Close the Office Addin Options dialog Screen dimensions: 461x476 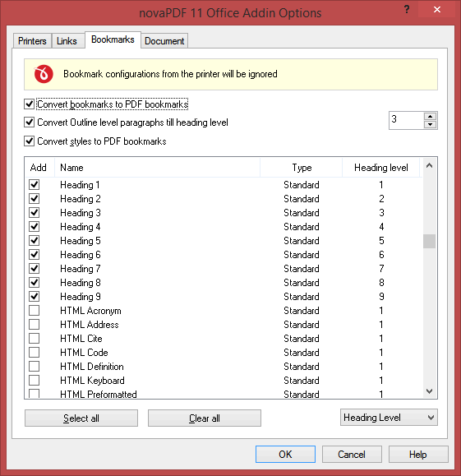point(436,9)
